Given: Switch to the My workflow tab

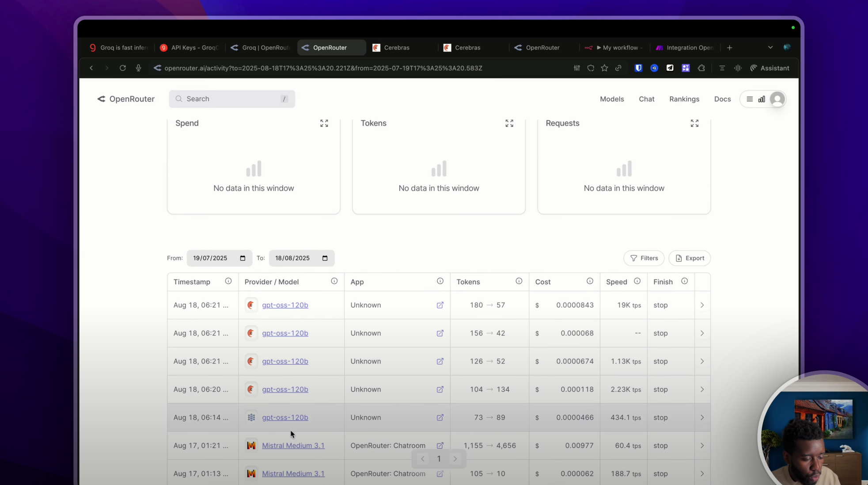Looking at the screenshot, I should tap(614, 47).
